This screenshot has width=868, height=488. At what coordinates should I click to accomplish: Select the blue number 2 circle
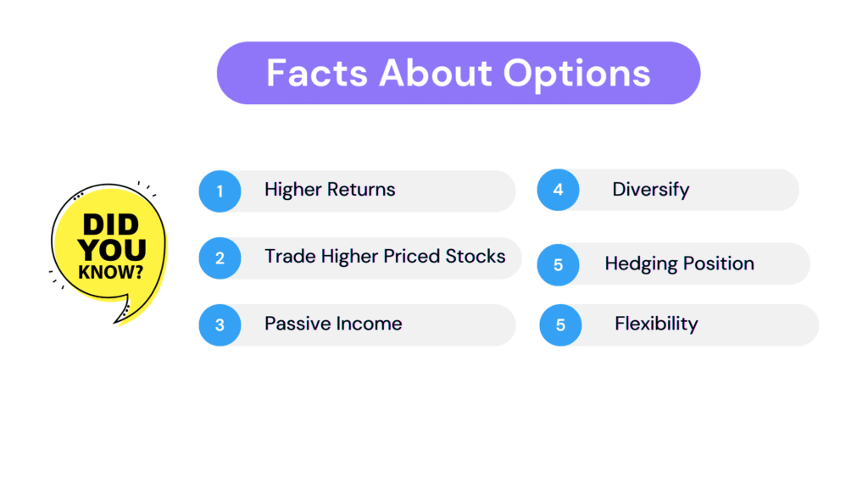(x=220, y=258)
